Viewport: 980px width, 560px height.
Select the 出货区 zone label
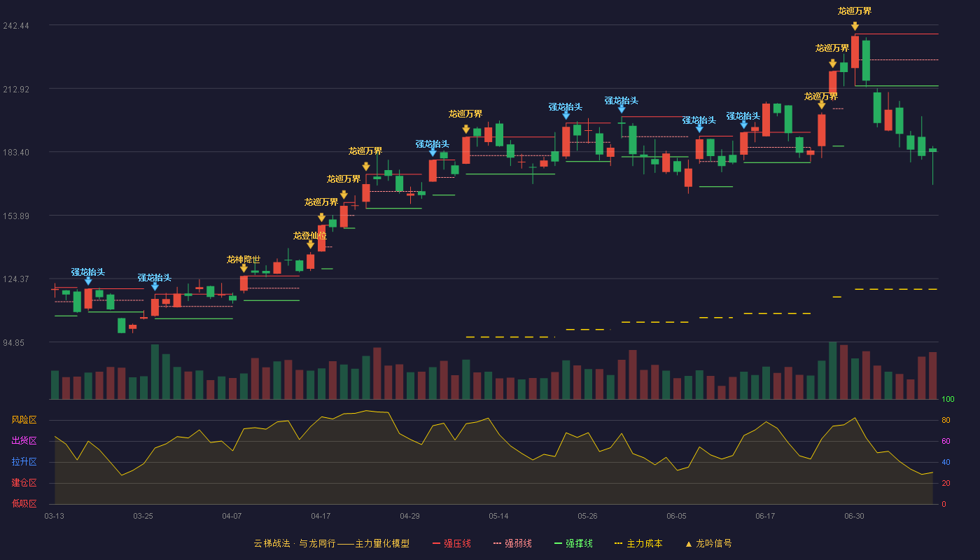(x=24, y=441)
